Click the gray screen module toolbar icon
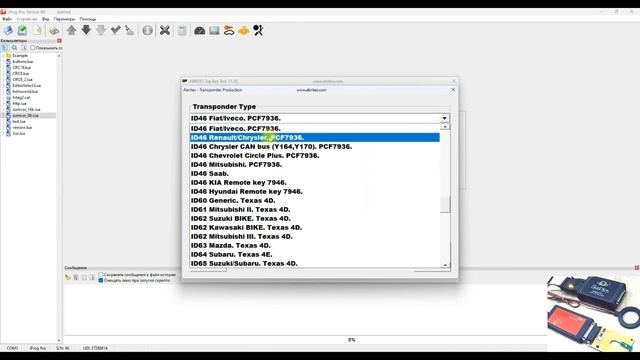The height and width of the screenshot is (360, 640). (214, 30)
